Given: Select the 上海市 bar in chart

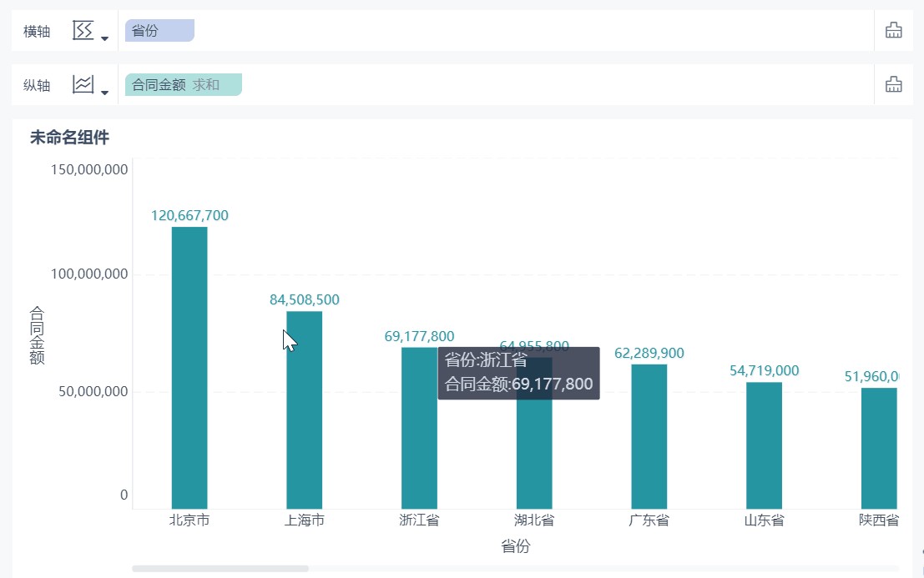Looking at the screenshot, I should 304,417.
